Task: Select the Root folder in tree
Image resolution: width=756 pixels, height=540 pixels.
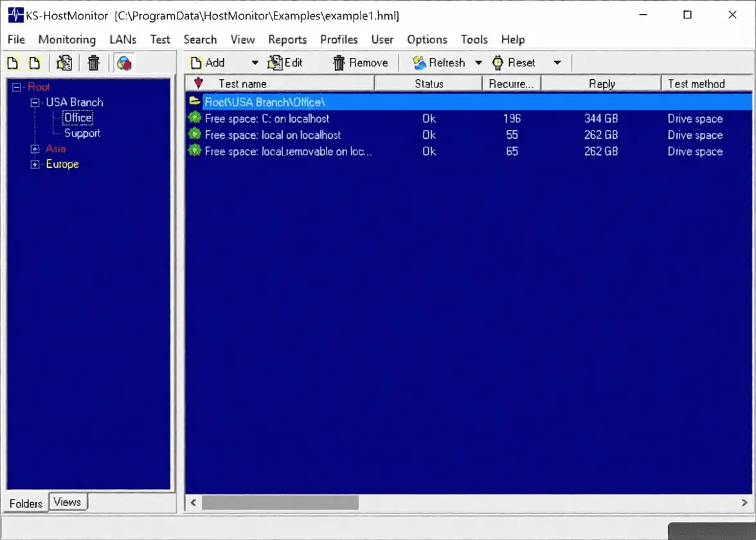Action: (x=39, y=87)
